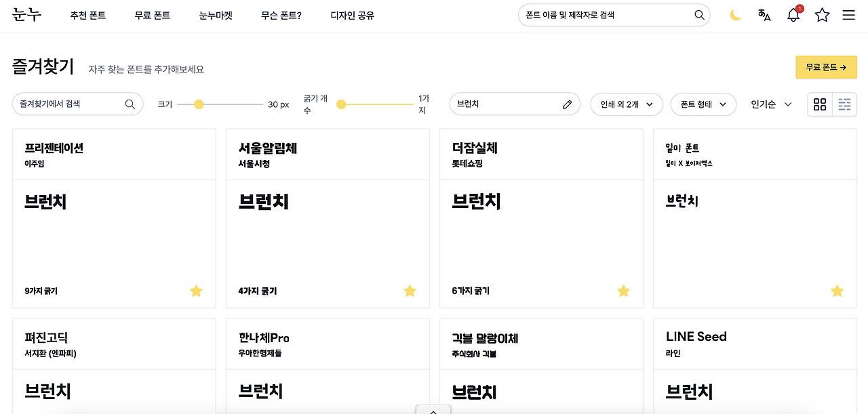Unfavorite 프리젠테이션 font star
Viewport: 868px width, 414px height.
(196, 291)
